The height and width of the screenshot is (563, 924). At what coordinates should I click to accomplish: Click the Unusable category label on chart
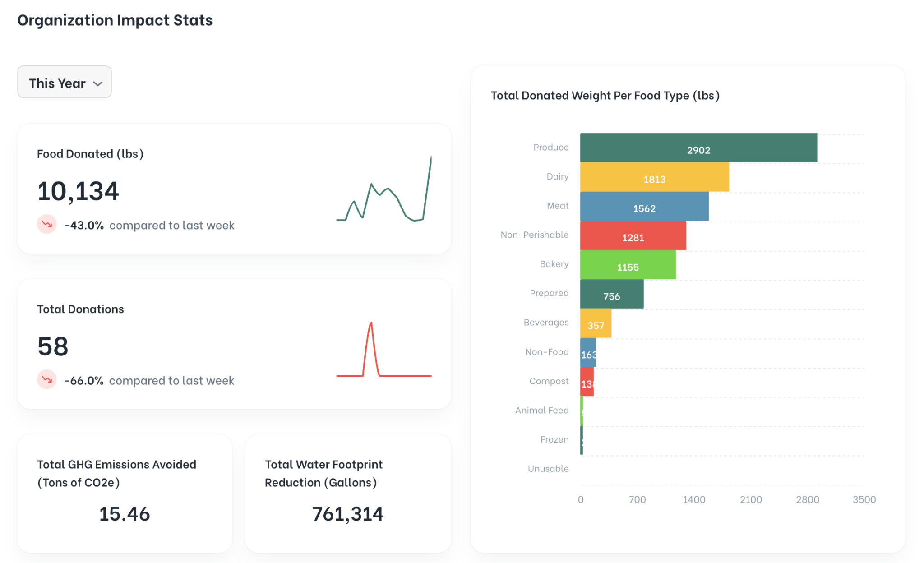coord(548,468)
